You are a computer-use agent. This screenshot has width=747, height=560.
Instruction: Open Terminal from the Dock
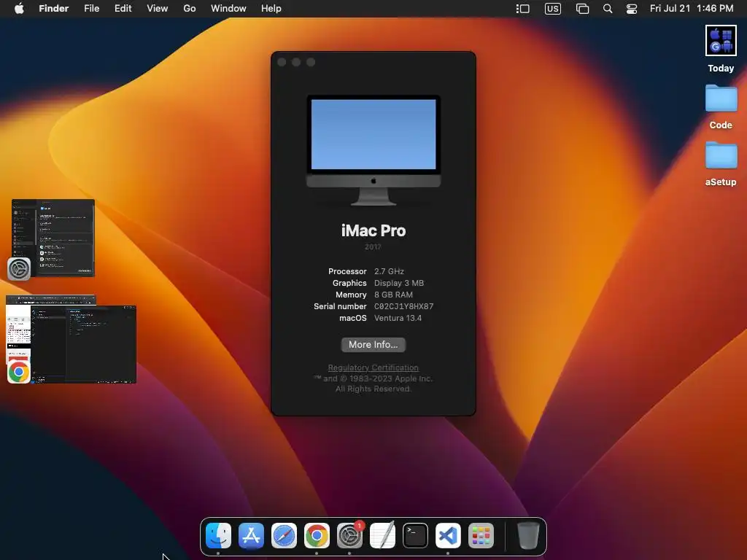[x=415, y=536]
